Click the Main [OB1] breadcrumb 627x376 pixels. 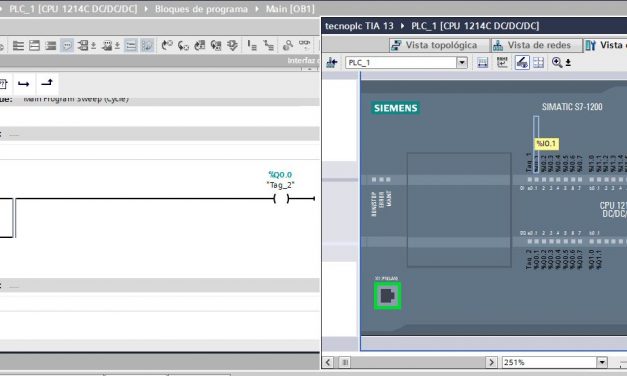click(x=290, y=9)
